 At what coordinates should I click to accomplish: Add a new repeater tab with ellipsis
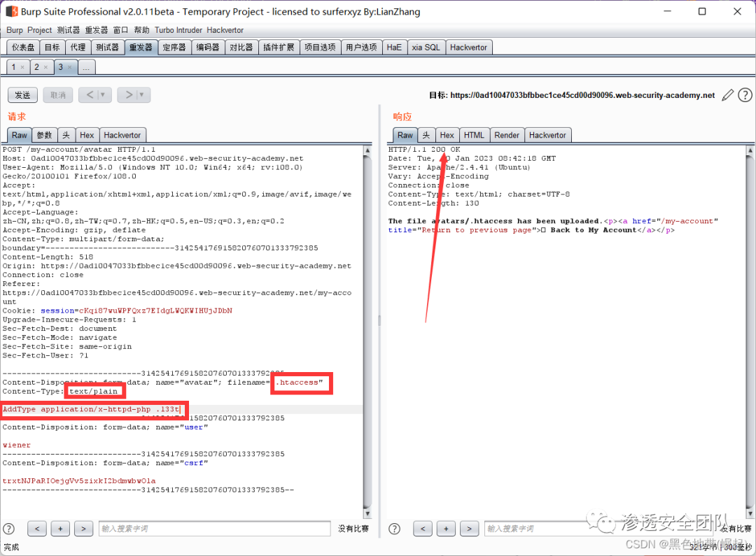pos(86,67)
